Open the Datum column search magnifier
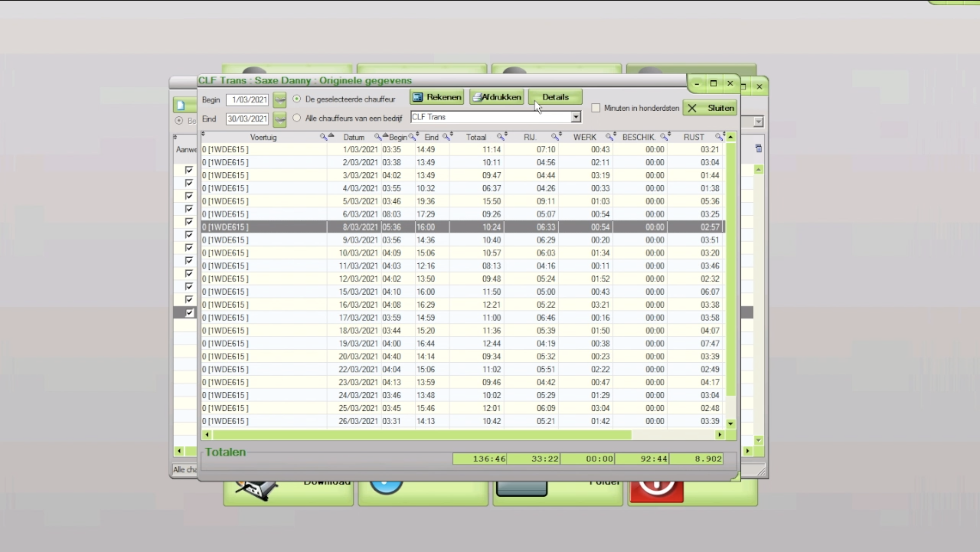Viewport: 980px width, 552px height. [377, 137]
